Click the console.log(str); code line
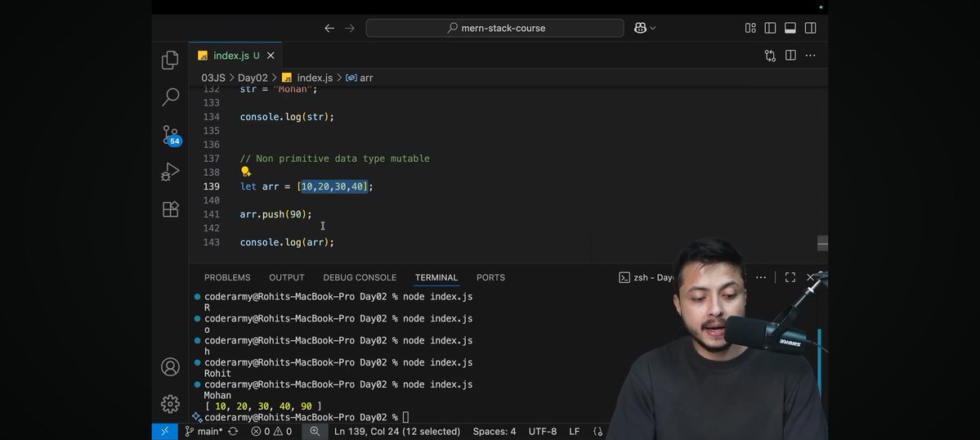Screen dimensions: 980x440 click(287, 117)
